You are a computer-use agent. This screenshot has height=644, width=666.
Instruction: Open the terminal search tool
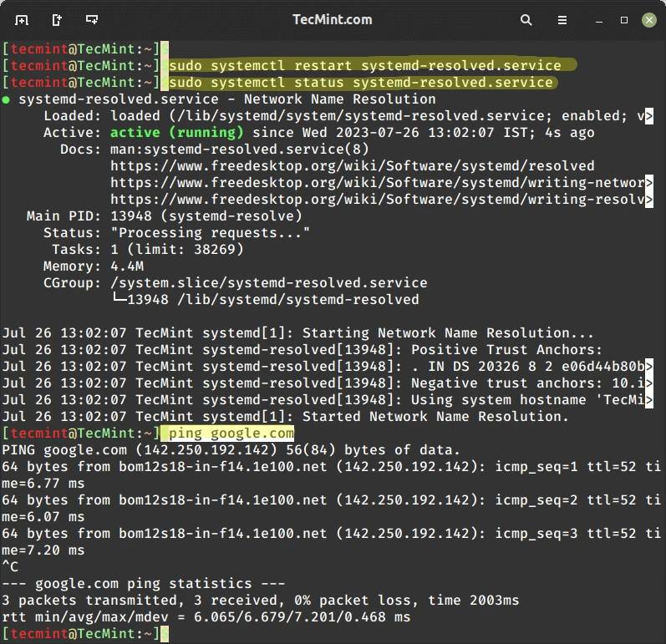[526, 20]
